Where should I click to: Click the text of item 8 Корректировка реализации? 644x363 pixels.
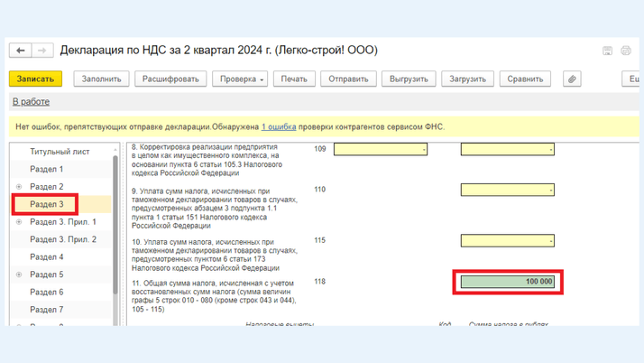tap(207, 160)
